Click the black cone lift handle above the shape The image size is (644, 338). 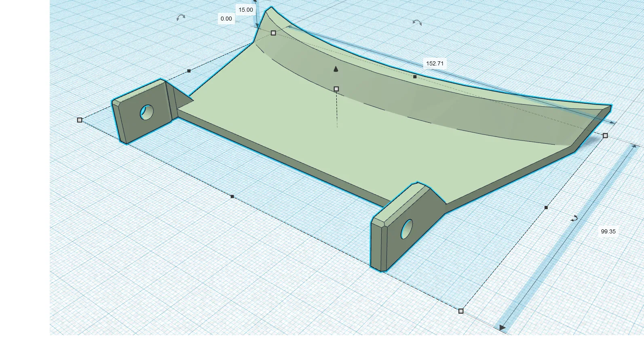click(x=336, y=69)
